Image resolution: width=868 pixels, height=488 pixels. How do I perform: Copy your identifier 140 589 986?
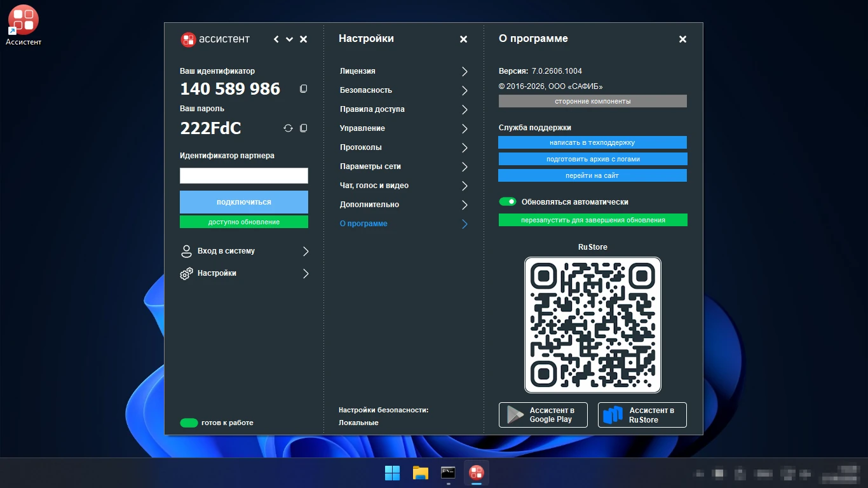[303, 89]
